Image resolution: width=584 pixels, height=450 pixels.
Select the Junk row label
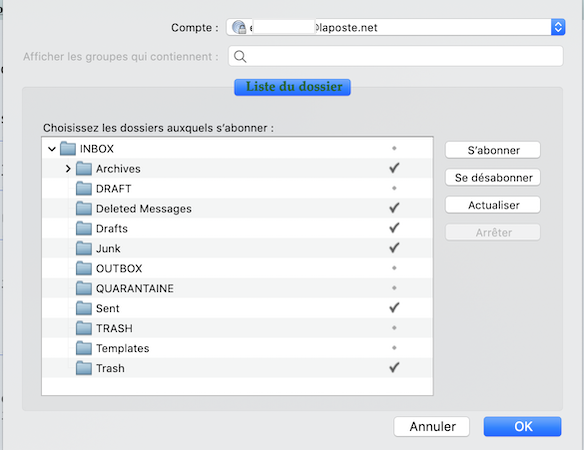[x=108, y=248]
